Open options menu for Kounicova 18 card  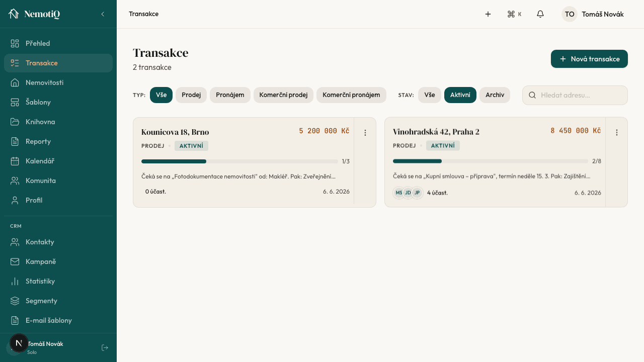point(365,133)
